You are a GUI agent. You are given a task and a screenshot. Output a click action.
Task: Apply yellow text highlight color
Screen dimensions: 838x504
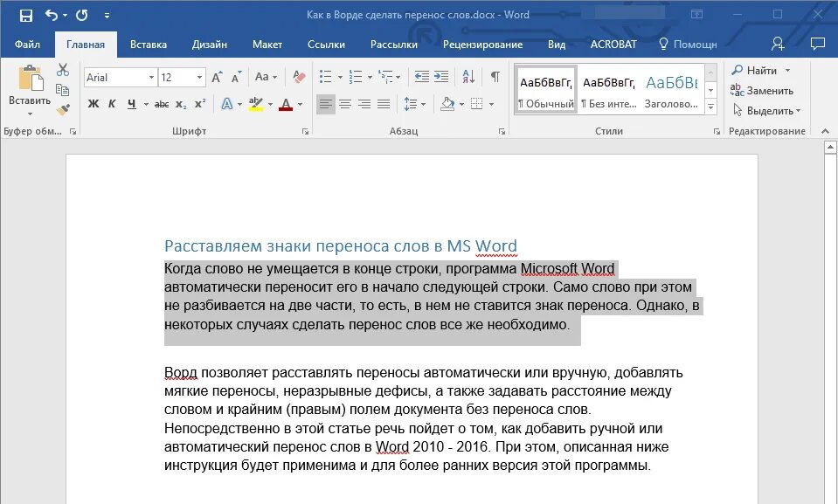(256, 104)
